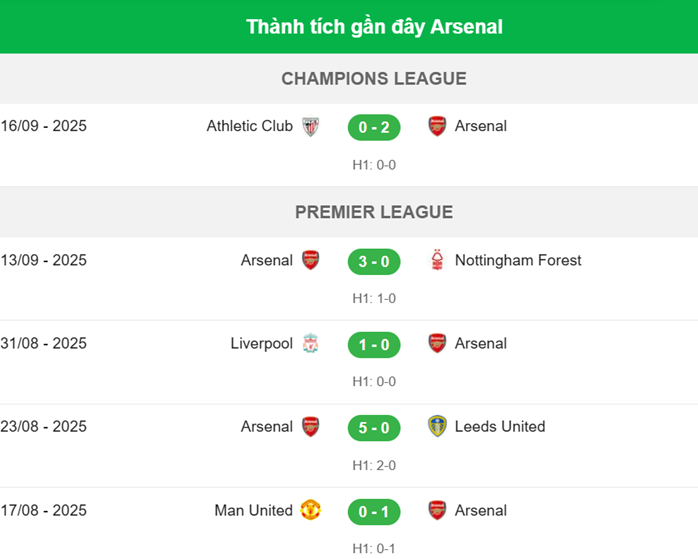Click Arsenal crest in the 31/08 match
698x559 pixels.
click(x=437, y=344)
